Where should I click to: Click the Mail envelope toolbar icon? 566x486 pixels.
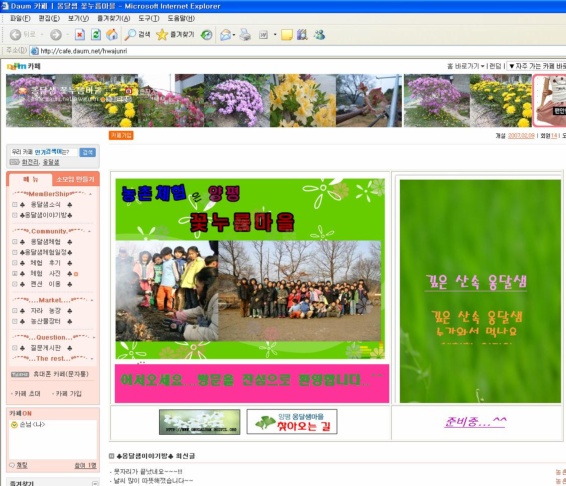tap(225, 35)
